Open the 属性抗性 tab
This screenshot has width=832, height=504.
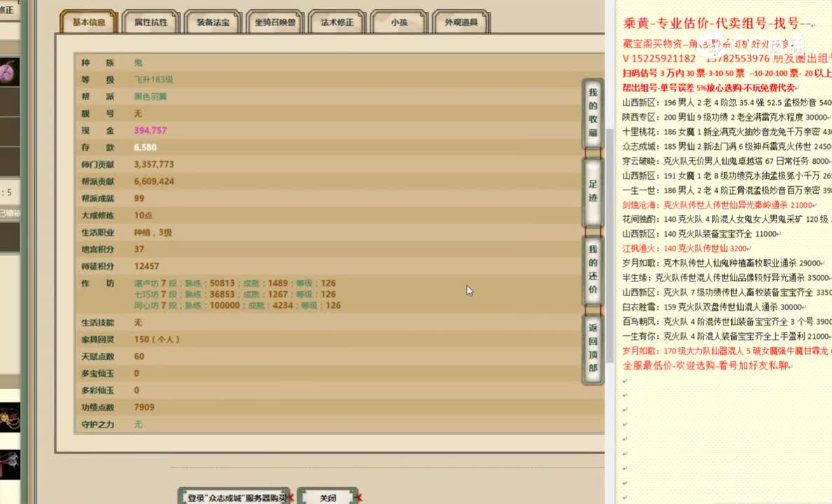pyautogui.click(x=151, y=22)
